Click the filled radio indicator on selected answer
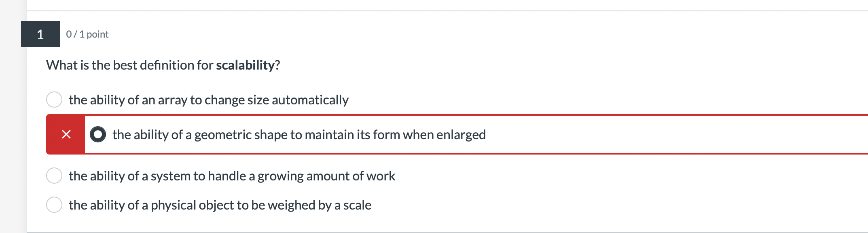 tap(97, 134)
